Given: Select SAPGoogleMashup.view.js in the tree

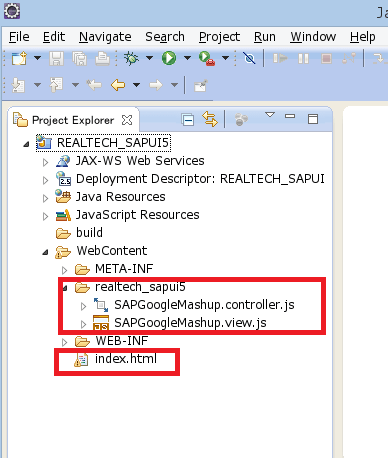Looking at the screenshot, I should point(190,323).
